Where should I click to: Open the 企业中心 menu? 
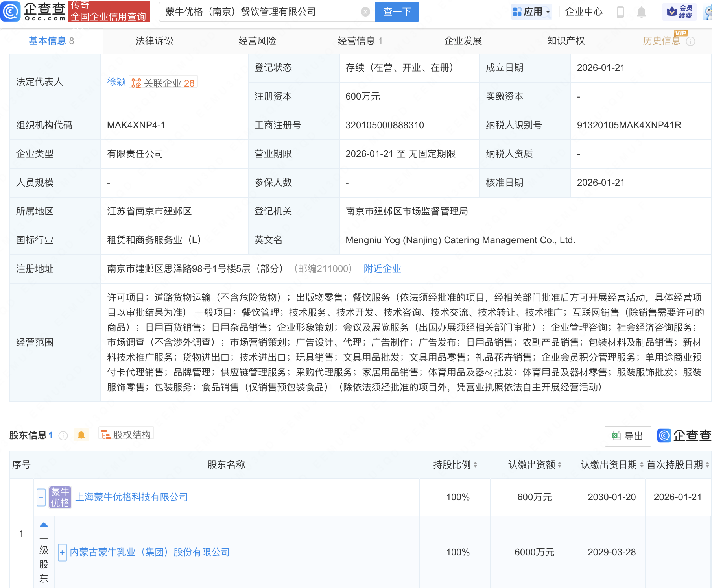pos(583,12)
